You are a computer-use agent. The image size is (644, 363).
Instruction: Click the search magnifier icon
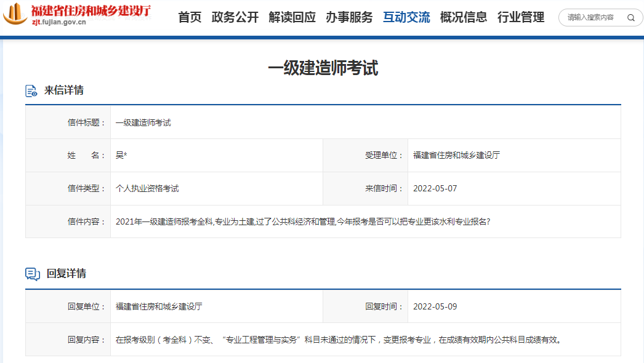[x=630, y=18]
